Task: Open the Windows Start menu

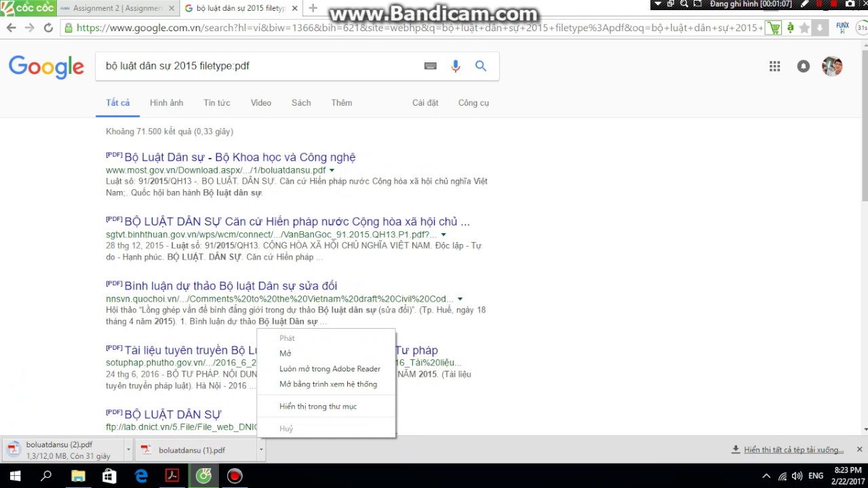Action: click(x=14, y=476)
